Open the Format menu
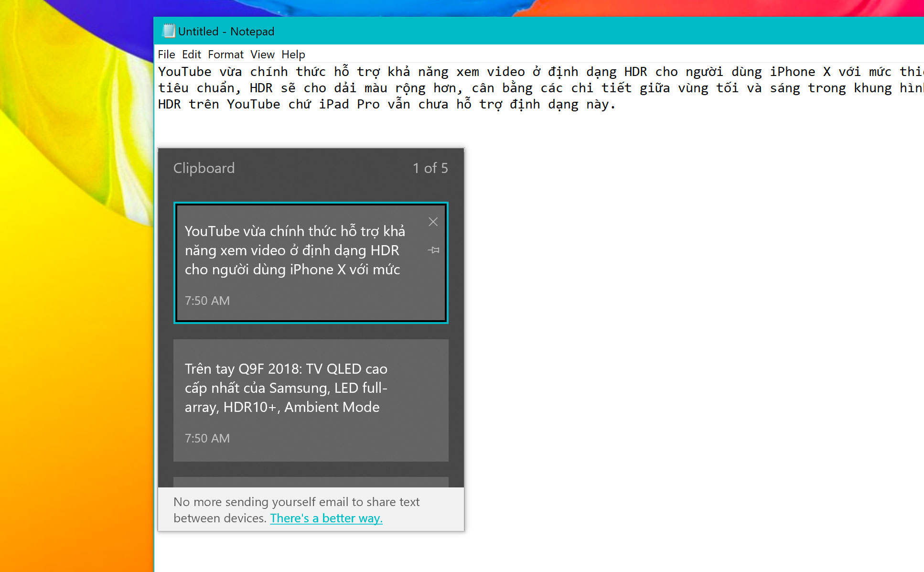This screenshot has height=572, width=924. (226, 54)
